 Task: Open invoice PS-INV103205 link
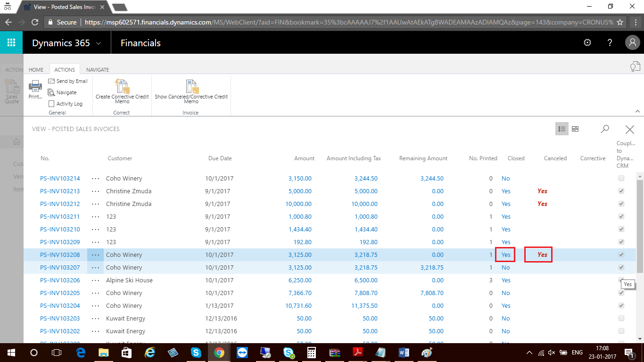tap(60, 293)
